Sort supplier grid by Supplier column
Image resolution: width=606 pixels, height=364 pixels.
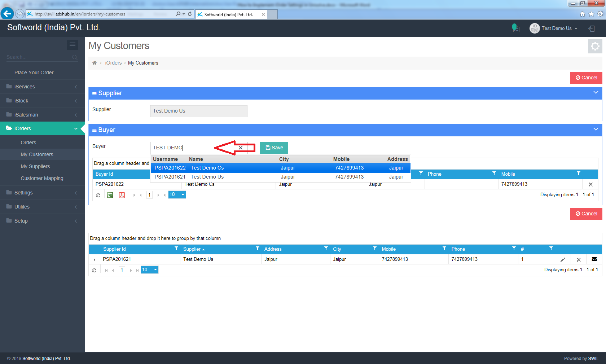194,249
